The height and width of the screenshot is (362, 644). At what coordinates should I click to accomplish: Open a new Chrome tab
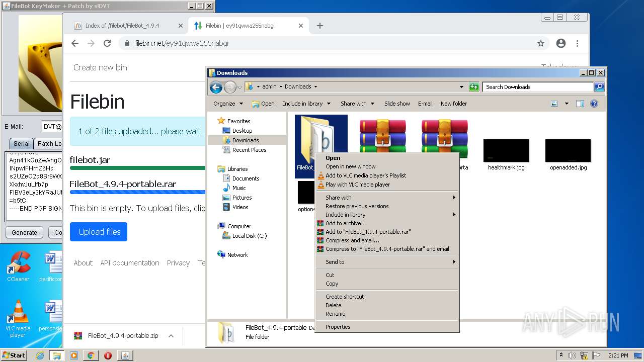tap(320, 26)
